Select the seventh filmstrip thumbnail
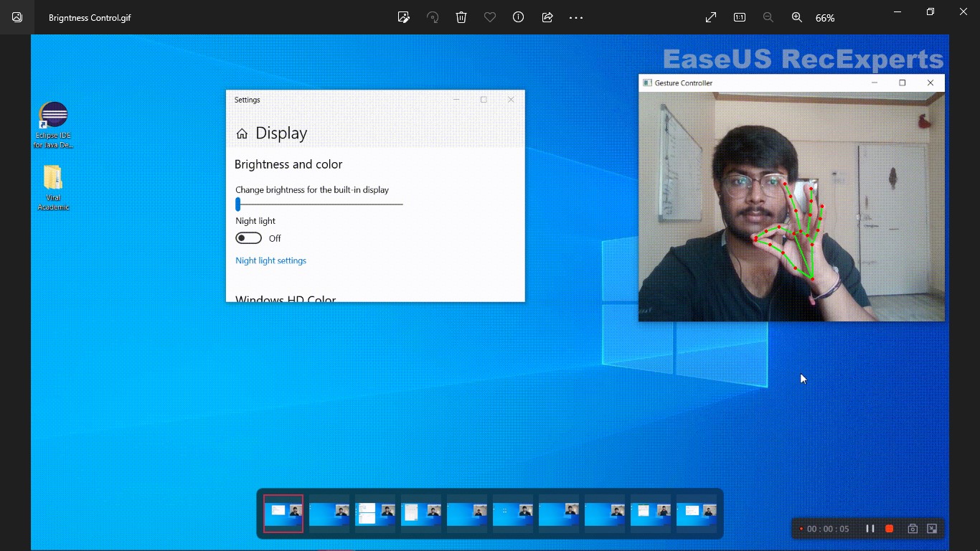This screenshot has width=980, height=551. 559,514
